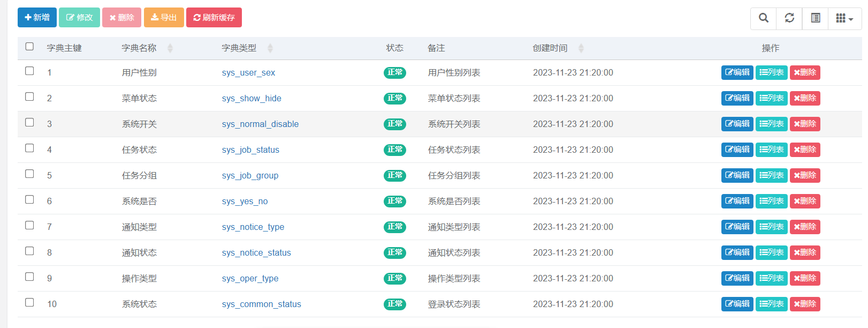
Task: Open list for 任务分组 row
Action: tap(771, 175)
